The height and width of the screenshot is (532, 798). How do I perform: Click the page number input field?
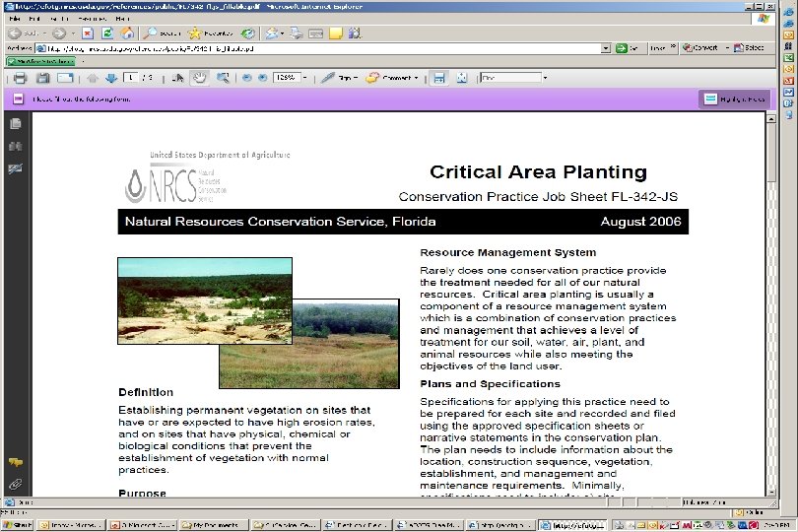(x=131, y=78)
